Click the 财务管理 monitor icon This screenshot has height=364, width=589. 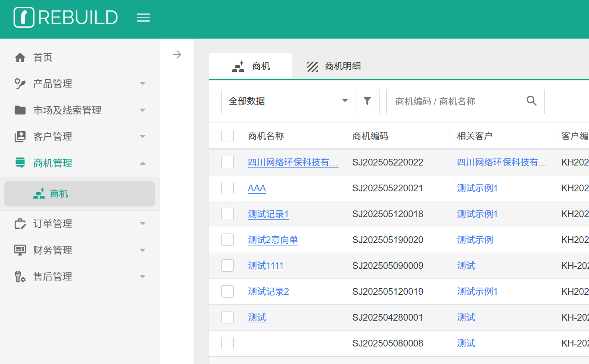coord(20,250)
